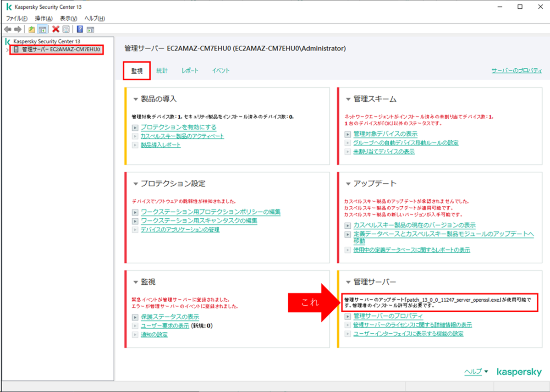Open 定義データベースとカスペルスキー製品モジュールのアップデートへ移動 link

[443, 237]
